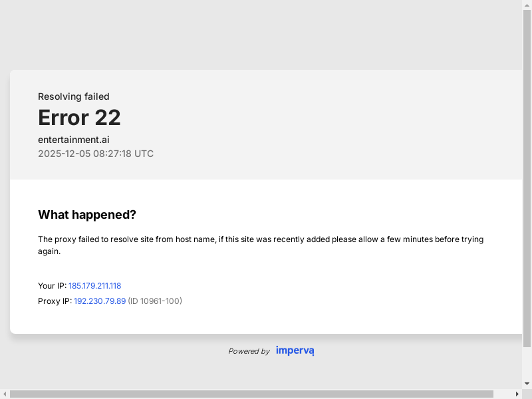
Task: Click the vertical scrollbar up arrow
Action: click(x=527, y=5)
